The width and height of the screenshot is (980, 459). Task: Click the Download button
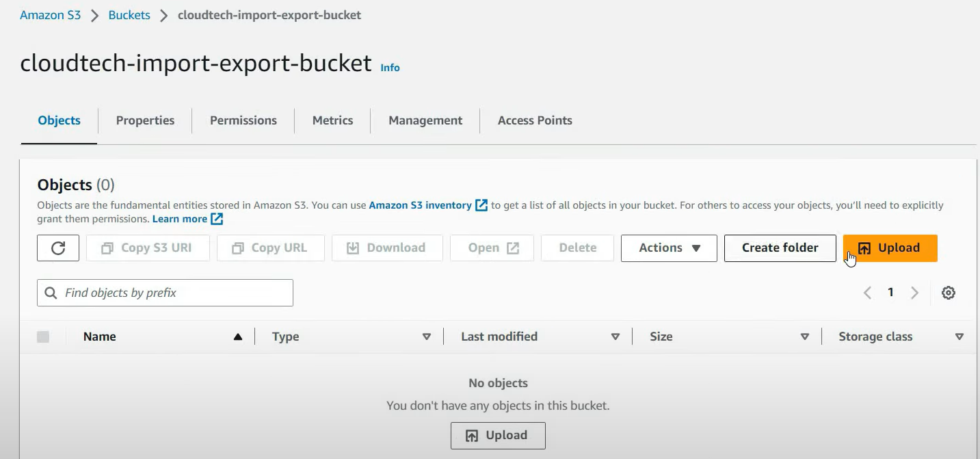tap(387, 248)
